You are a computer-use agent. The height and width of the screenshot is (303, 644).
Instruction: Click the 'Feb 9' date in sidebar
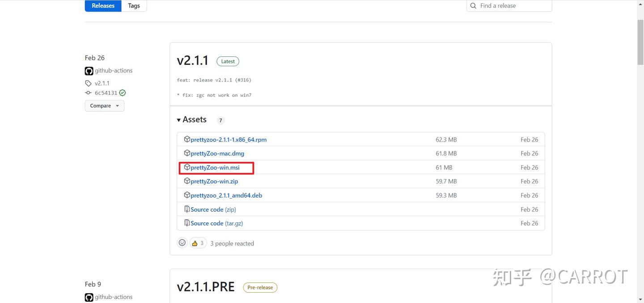coord(93,284)
